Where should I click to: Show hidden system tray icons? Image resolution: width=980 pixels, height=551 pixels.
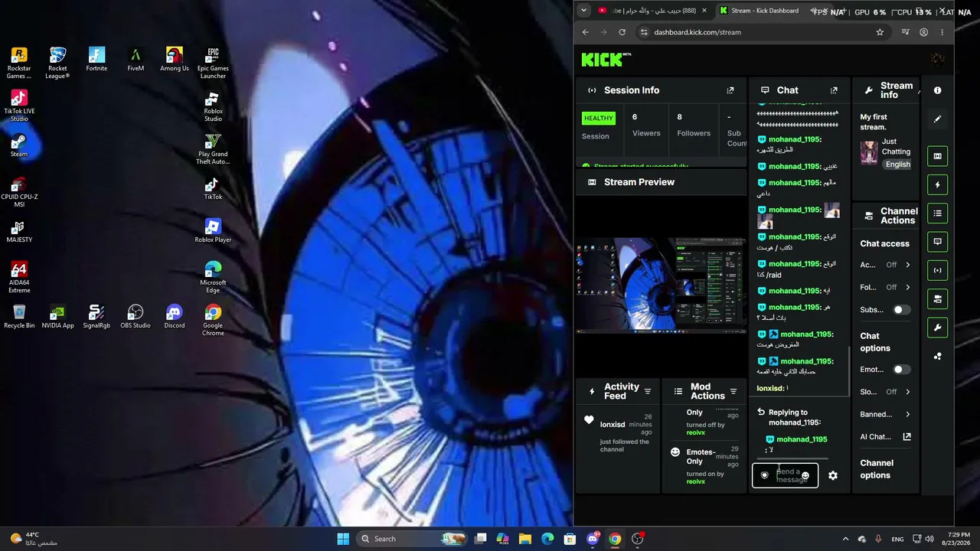click(845, 539)
